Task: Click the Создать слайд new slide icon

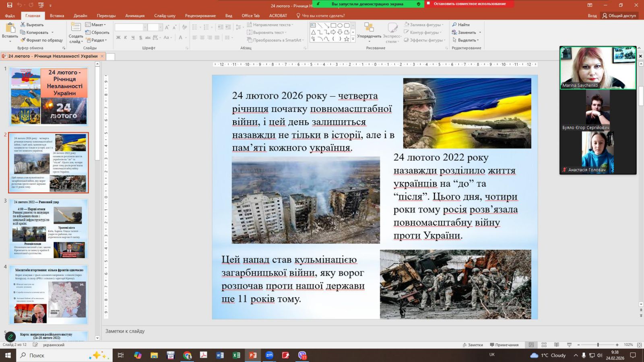Action: tap(76, 27)
